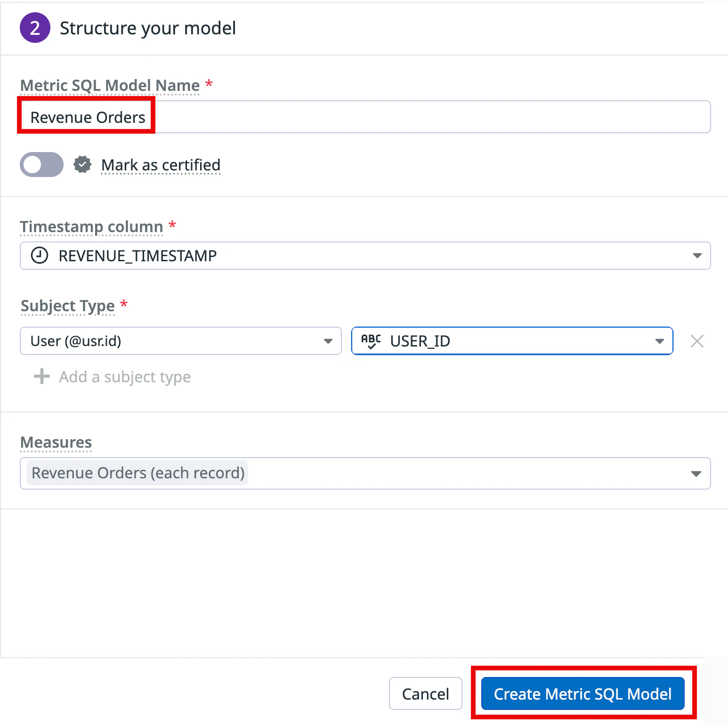Click Create Metric SQL Model button
Screen dimensions: 728x725
tap(582, 693)
